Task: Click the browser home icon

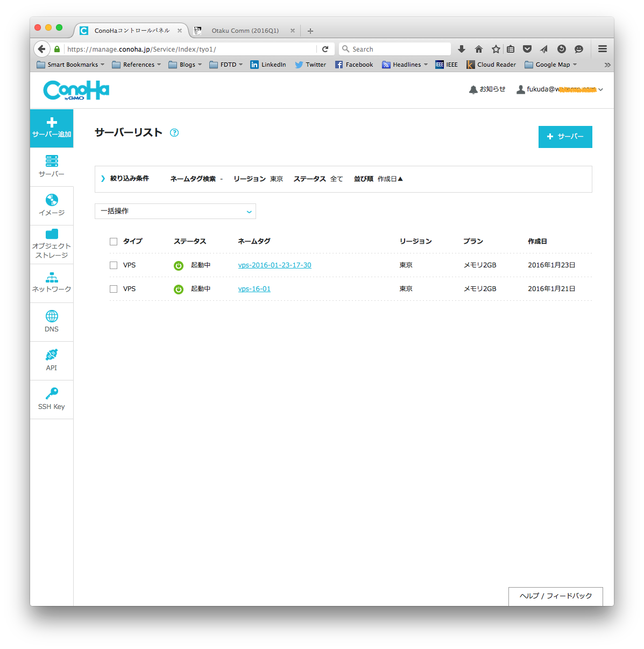Action: [x=479, y=49]
